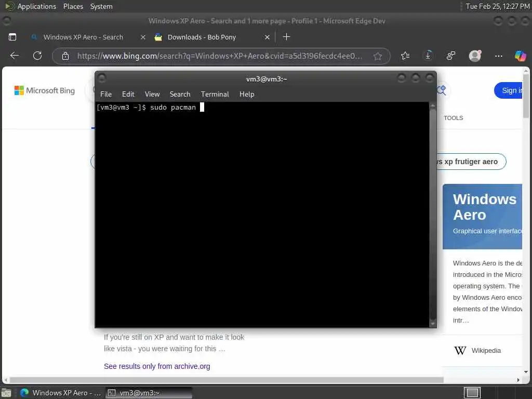Open the System panel menu
The width and height of the screenshot is (532, 399).
pyautogui.click(x=101, y=6)
